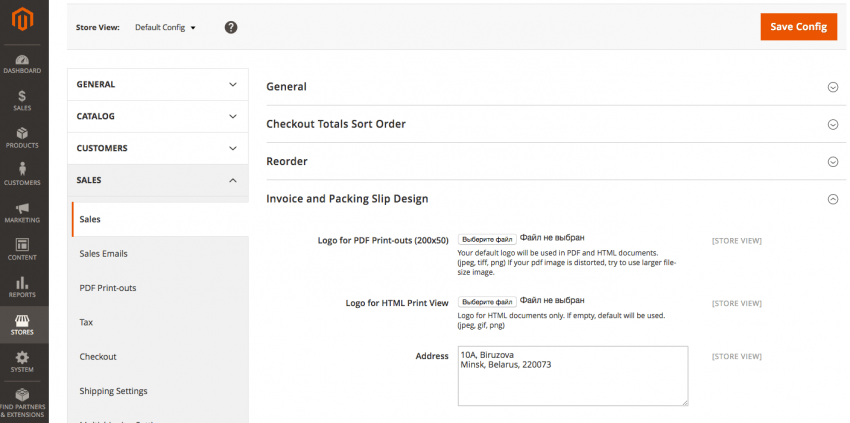Click the [STORE VIEW] text beside HTML logo

(737, 303)
